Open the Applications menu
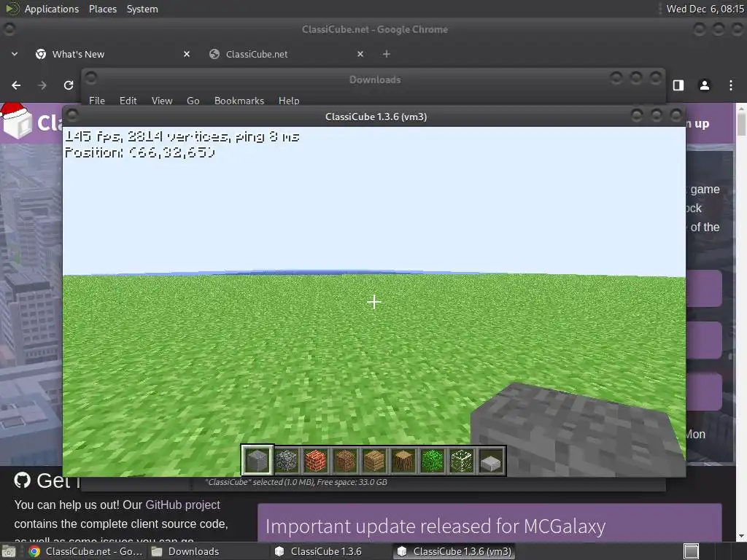Image resolution: width=747 pixels, height=560 pixels. [52, 9]
